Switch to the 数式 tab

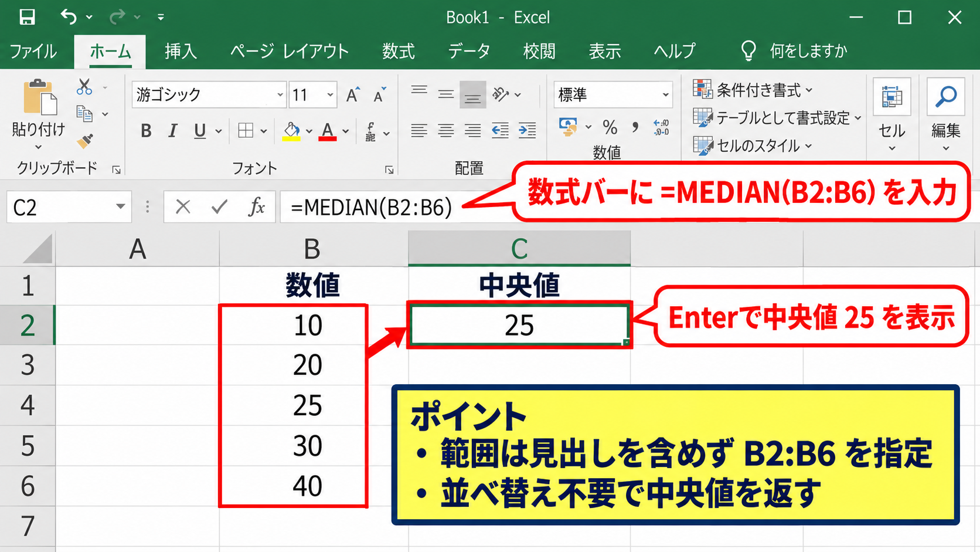pyautogui.click(x=399, y=51)
